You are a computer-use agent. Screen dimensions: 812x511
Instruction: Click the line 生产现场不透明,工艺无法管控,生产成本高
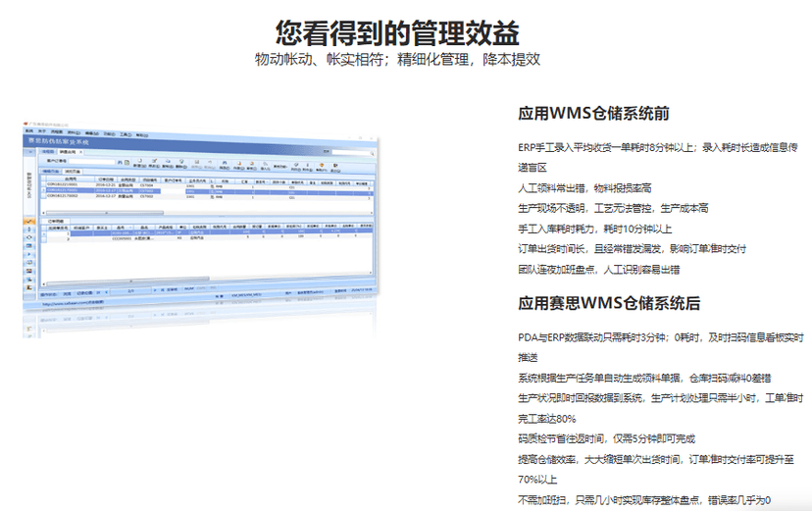coord(613,208)
